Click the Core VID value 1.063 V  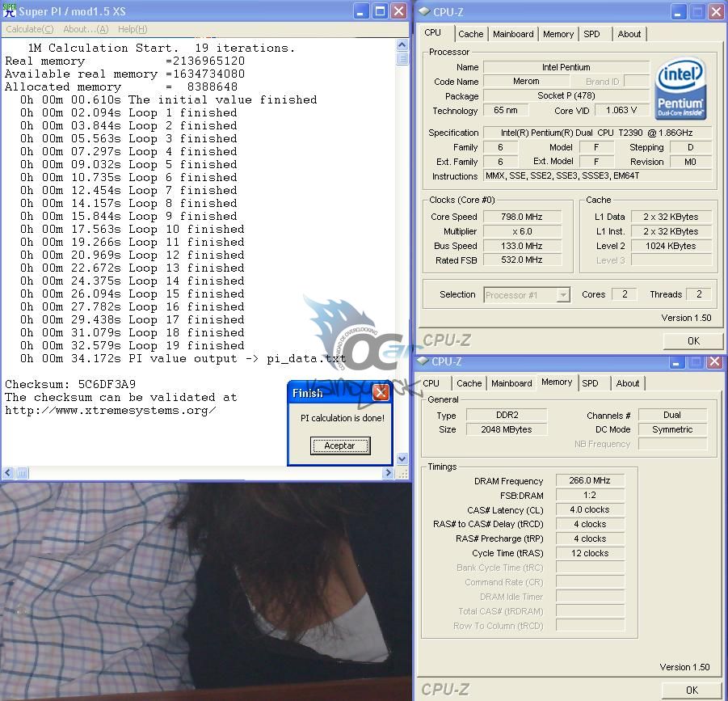pos(621,110)
